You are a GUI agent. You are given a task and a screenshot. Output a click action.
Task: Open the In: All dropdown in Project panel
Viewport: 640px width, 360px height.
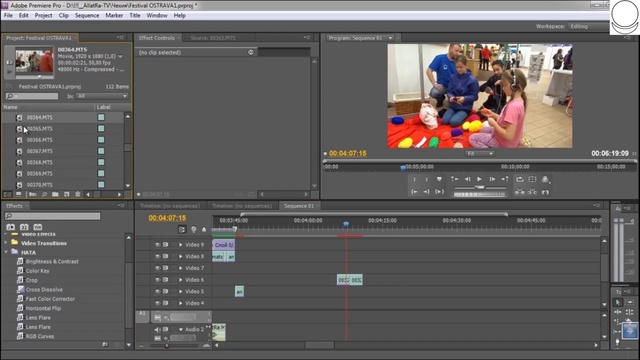point(102,96)
